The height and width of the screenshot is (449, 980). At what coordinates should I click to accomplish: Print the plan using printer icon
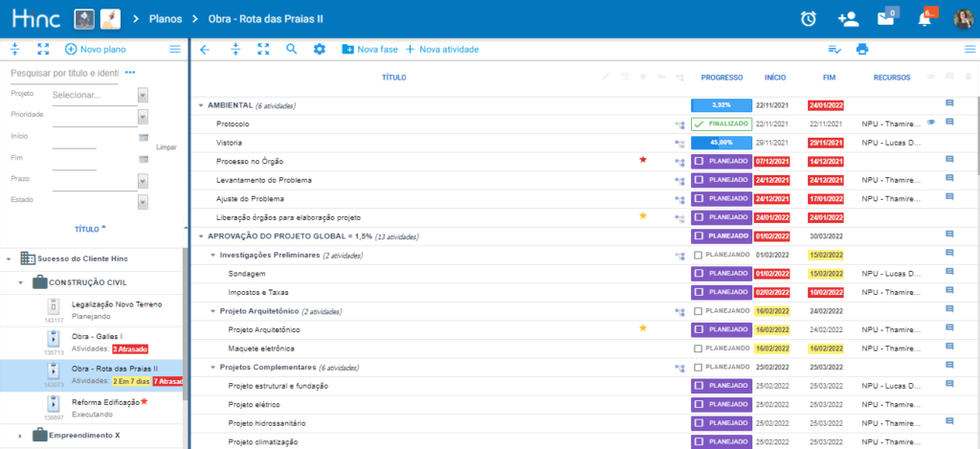tap(862, 49)
